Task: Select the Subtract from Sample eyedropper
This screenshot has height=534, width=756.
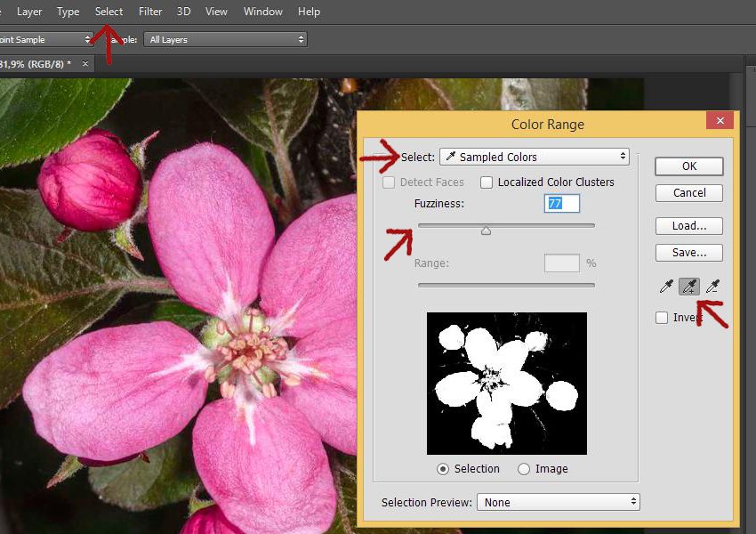Action: [x=712, y=287]
